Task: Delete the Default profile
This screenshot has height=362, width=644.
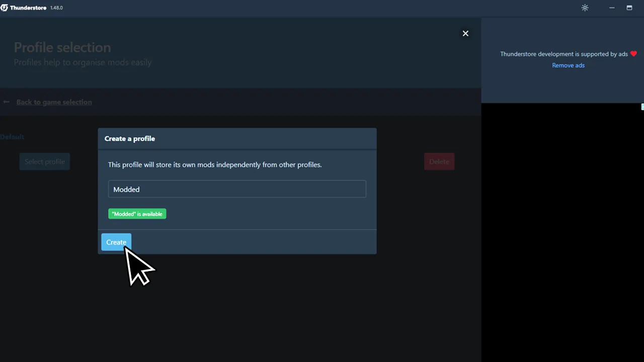Action: click(x=439, y=161)
